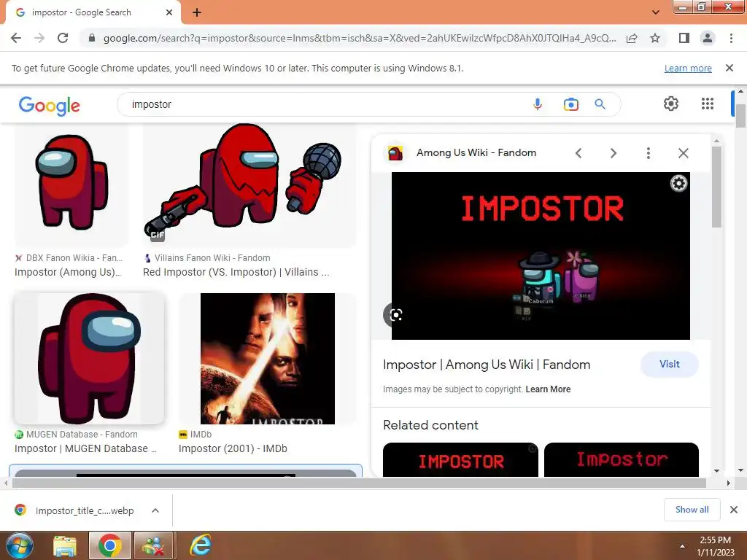Open the Chrome profile avatar
Screen dimensions: 747x560
[x=708, y=38]
